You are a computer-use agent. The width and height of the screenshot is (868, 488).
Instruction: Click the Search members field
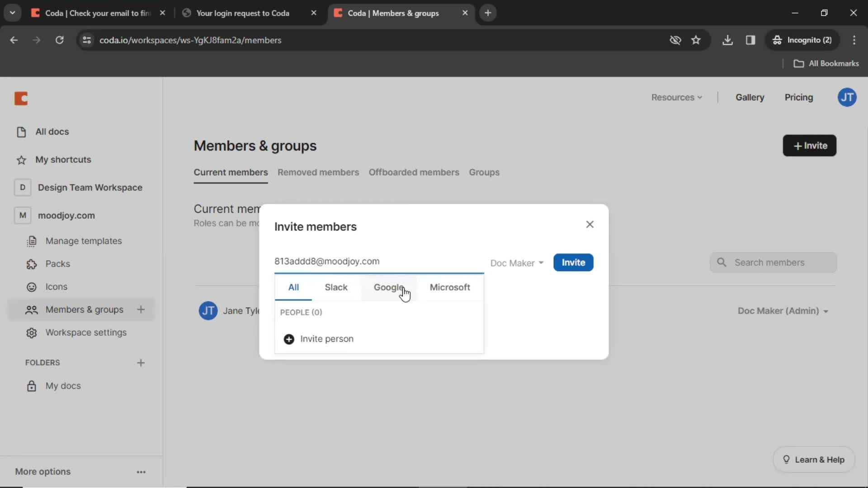click(773, 263)
